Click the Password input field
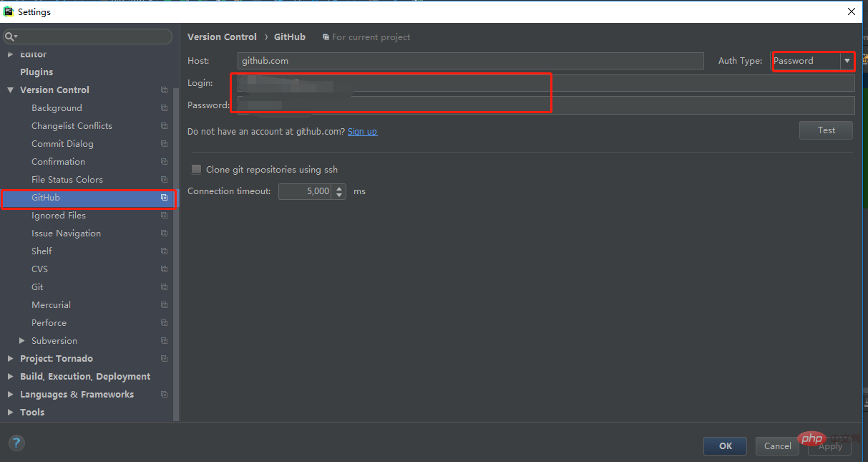 point(546,105)
